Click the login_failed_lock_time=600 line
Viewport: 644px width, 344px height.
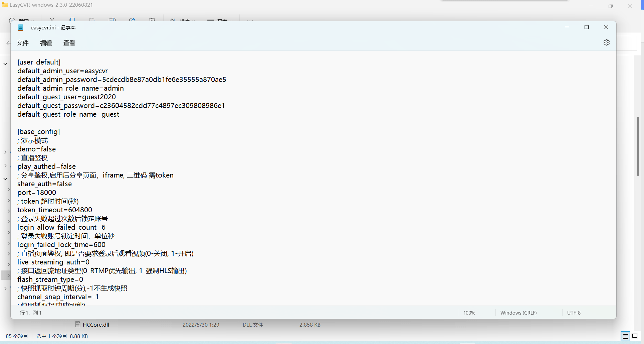point(61,244)
